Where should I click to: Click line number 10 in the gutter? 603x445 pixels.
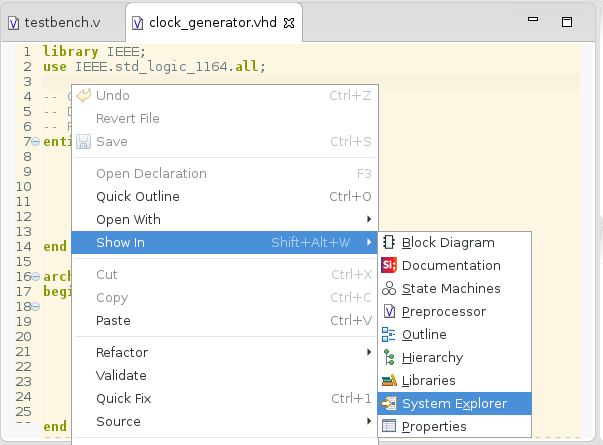(x=23, y=187)
